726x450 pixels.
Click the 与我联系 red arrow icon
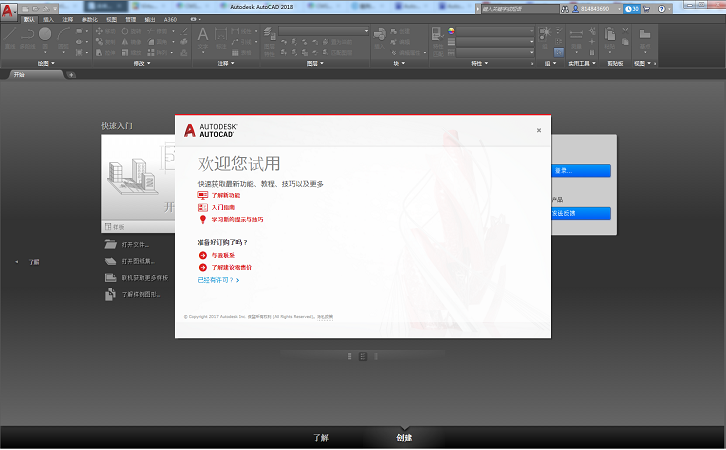click(202, 255)
